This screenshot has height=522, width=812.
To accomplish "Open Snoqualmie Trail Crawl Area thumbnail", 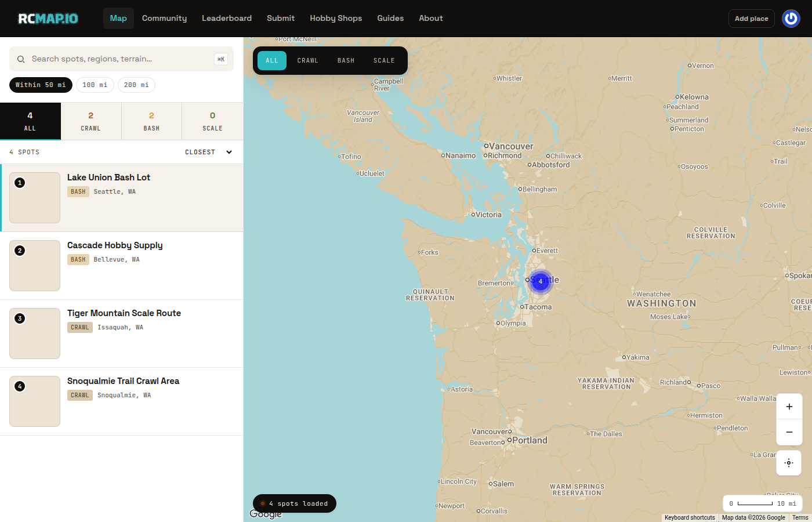I will (35, 401).
